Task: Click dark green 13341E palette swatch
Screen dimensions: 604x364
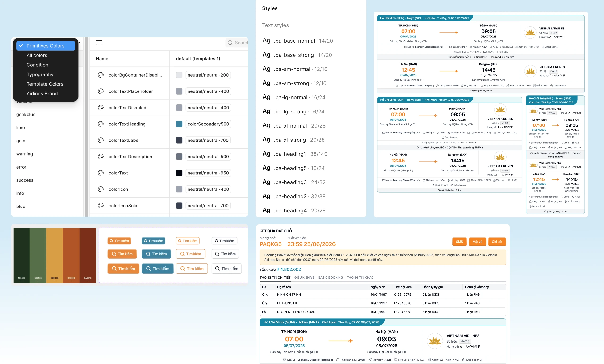Action: 21,256
